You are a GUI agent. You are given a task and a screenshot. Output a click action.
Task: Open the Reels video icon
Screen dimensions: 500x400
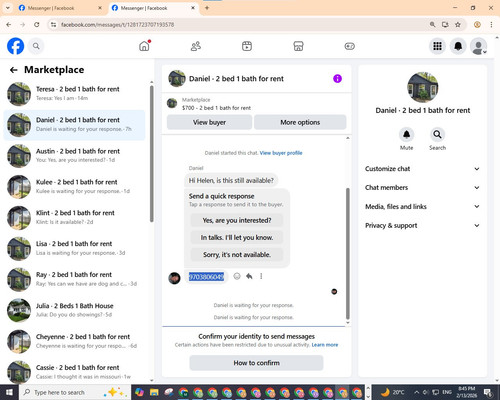click(x=247, y=46)
